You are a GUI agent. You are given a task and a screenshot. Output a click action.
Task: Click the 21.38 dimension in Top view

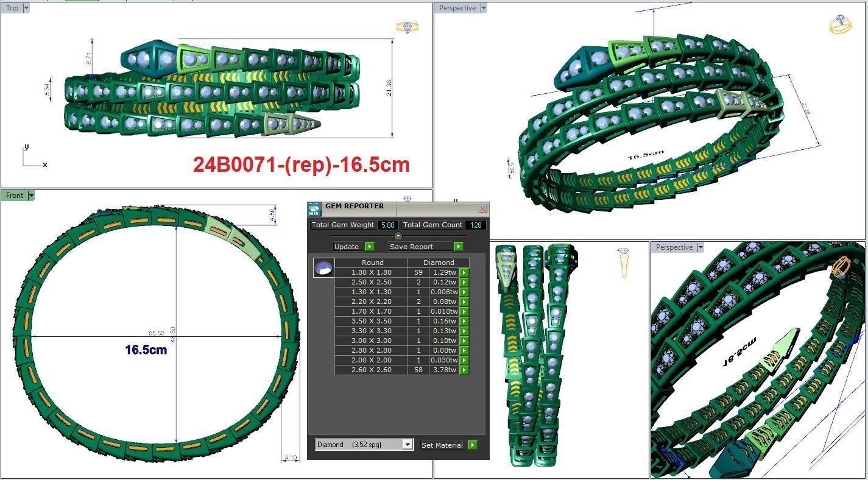(x=389, y=88)
